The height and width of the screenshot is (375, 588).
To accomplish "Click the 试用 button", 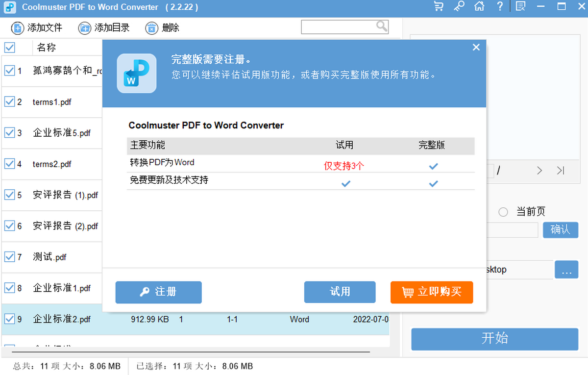I will 340,292.
